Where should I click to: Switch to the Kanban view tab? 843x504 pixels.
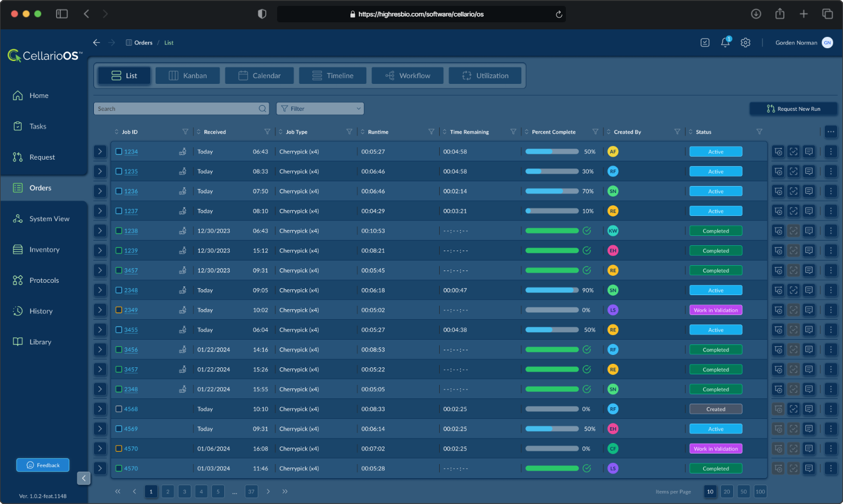point(187,75)
